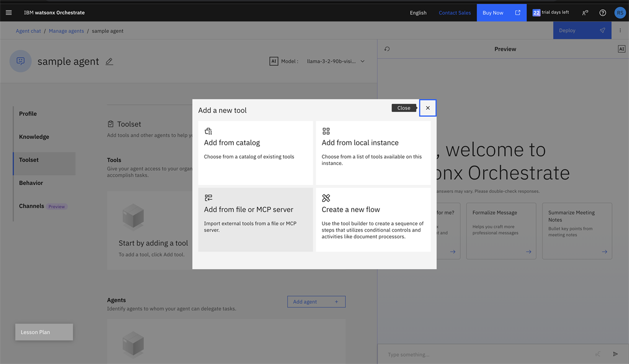Click the Summarize Meeting Notes arrow icon
This screenshot has height=364, width=629.
[x=604, y=252]
